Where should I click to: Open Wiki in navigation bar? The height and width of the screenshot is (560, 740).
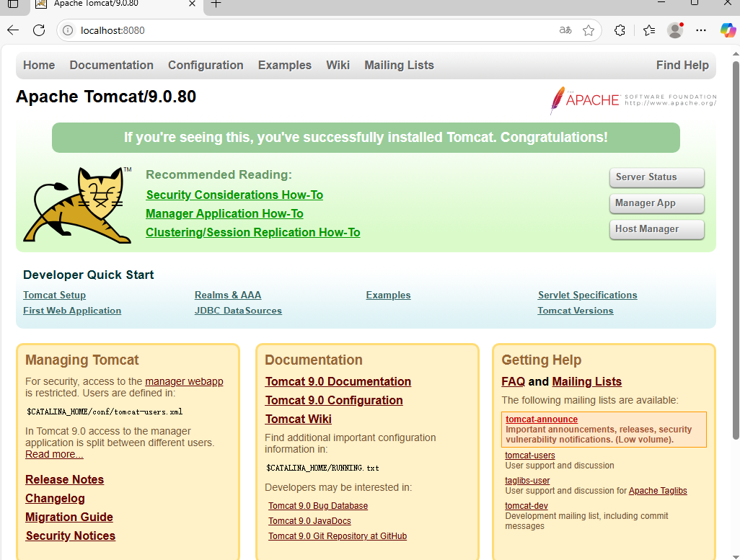coord(338,65)
